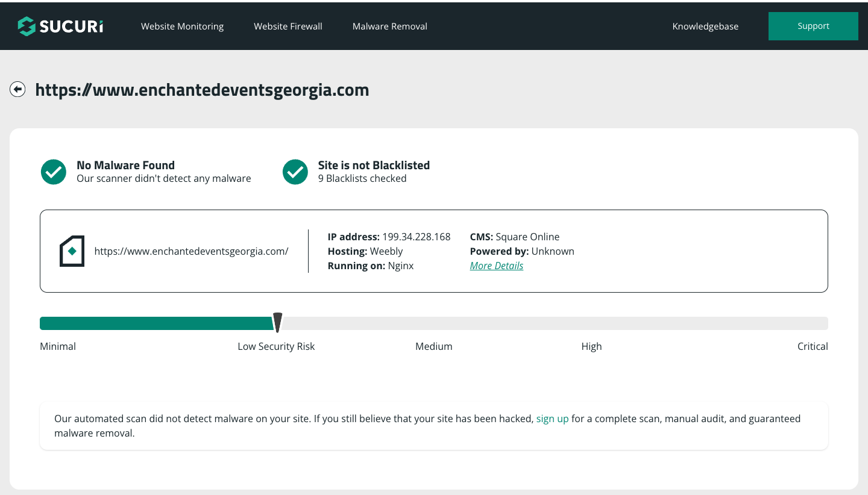This screenshot has width=868, height=495.
Task: Open Website Firewall menu item
Action: tap(288, 26)
